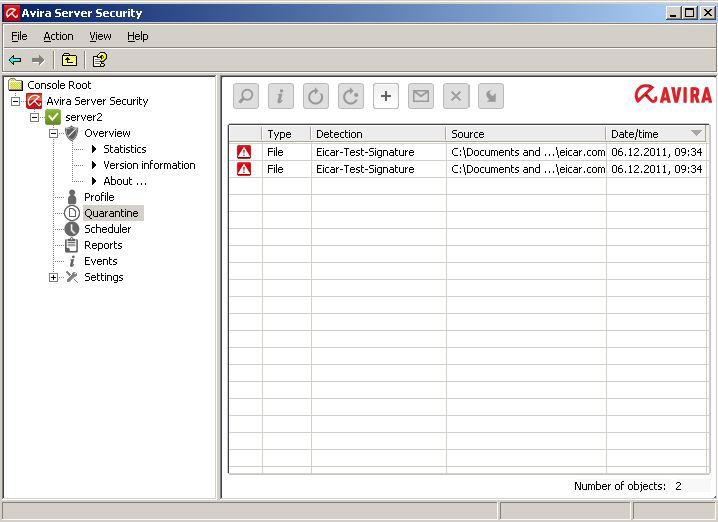The height and width of the screenshot is (522, 718).
Task: Click the X Delete object button
Action: (456, 96)
